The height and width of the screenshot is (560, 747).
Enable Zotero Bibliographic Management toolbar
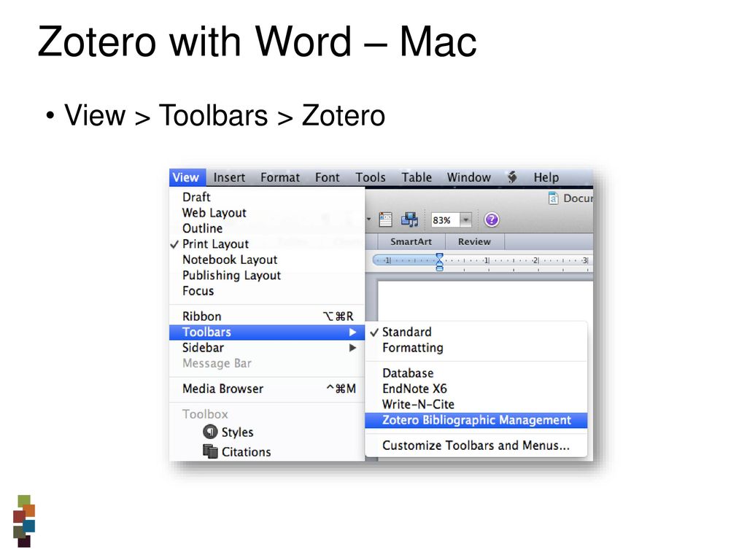476,421
